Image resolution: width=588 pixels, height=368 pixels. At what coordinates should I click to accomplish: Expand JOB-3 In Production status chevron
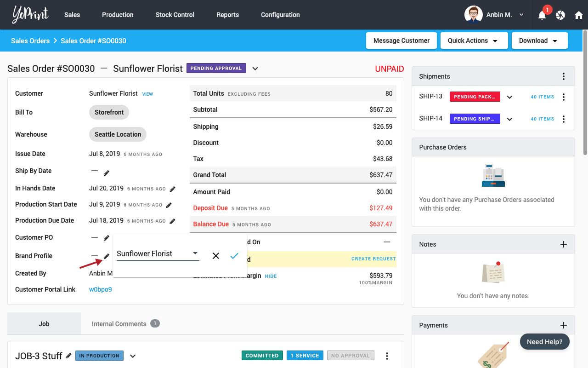[133, 356]
